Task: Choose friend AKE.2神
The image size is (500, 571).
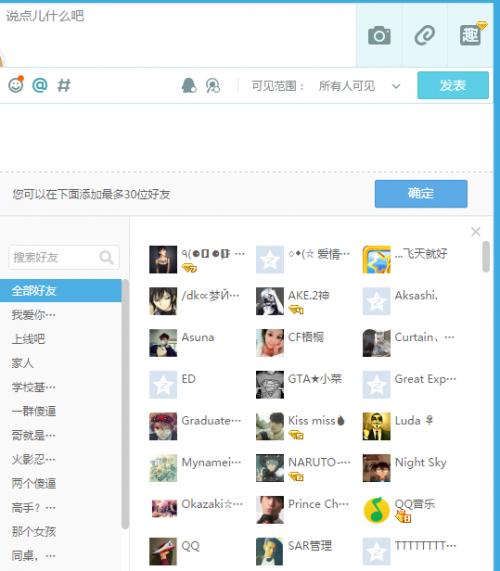Action: click(293, 301)
